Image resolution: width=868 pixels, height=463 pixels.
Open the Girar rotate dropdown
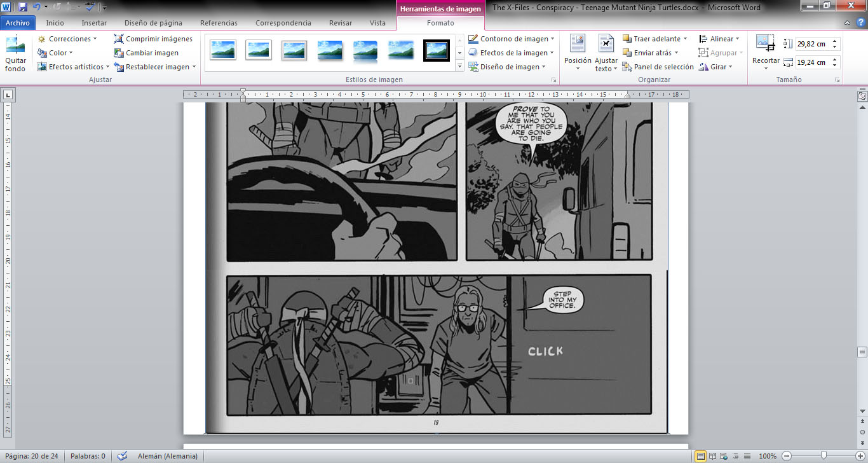[x=715, y=67]
